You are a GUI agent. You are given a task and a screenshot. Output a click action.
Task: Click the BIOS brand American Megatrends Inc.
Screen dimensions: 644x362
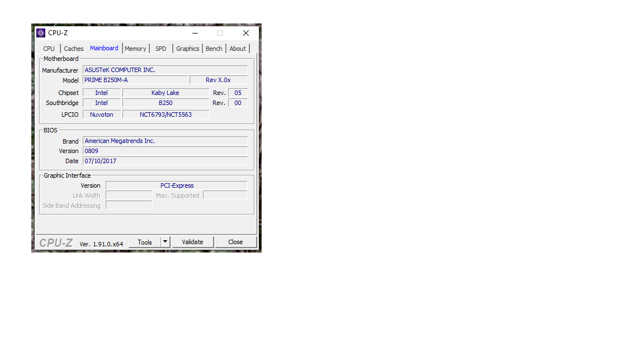click(x=165, y=141)
